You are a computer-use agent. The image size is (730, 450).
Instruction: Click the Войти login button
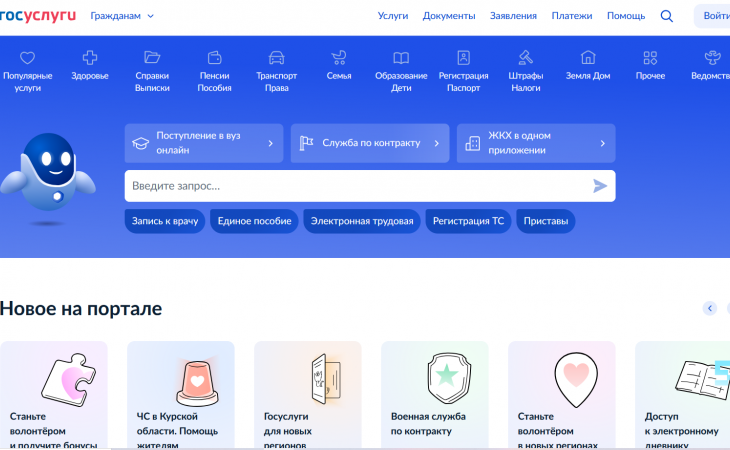point(712,16)
